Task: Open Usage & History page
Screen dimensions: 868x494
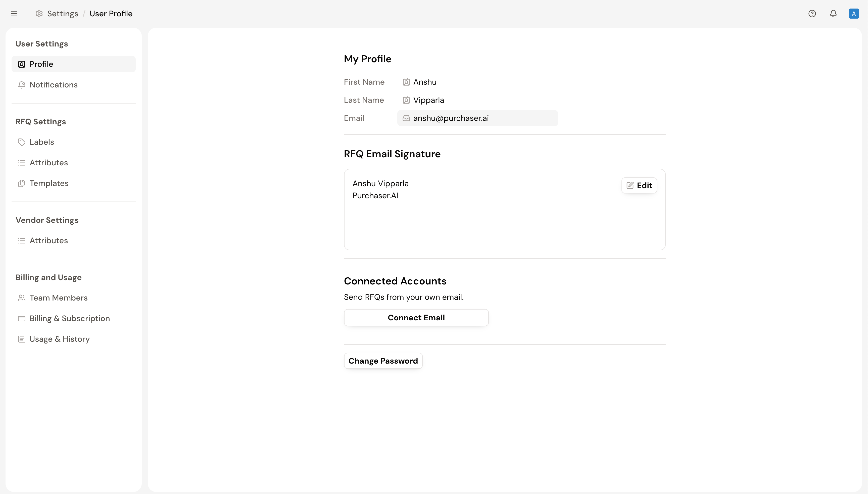Action: pyautogui.click(x=59, y=339)
